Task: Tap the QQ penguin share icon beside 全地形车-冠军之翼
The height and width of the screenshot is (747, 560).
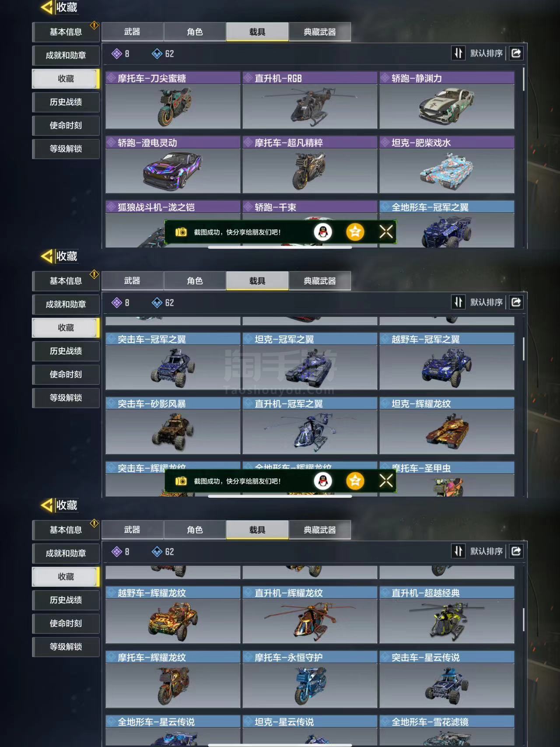Action: [x=323, y=232]
